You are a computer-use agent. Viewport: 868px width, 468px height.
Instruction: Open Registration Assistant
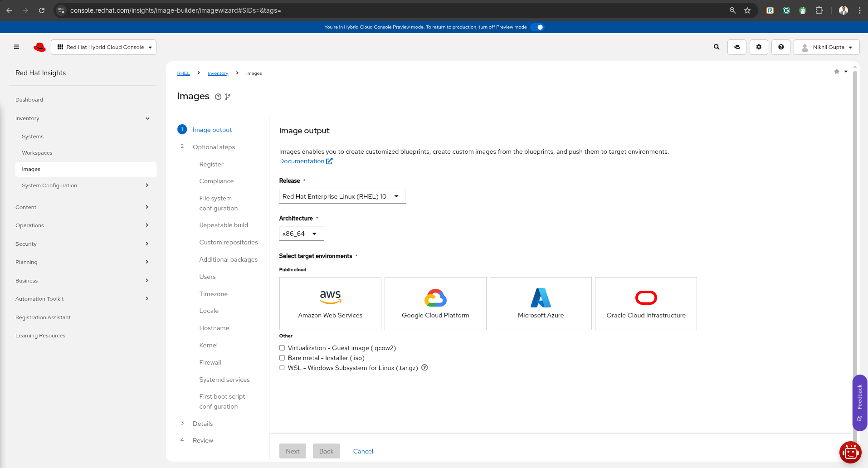pyautogui.click(x=43, y=317)
